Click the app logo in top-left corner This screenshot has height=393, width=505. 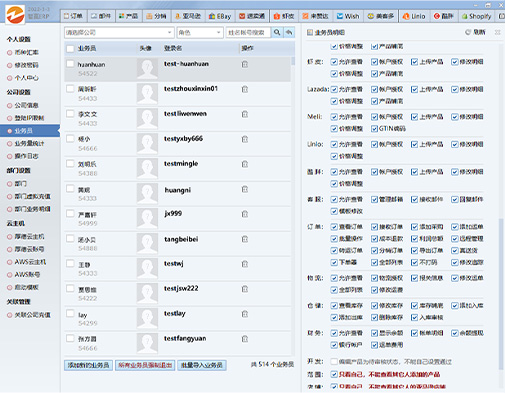click(x=15, y=14)
